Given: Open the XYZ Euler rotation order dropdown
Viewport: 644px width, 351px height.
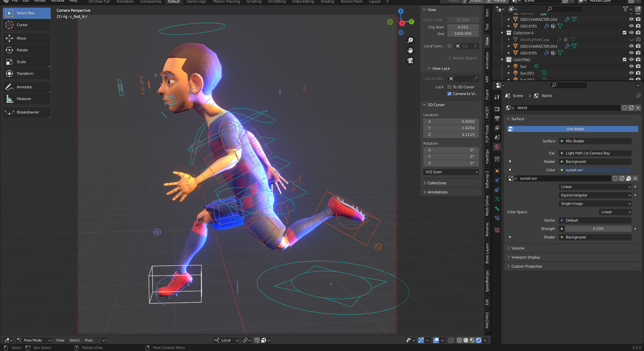Looking at the screenshot, I should (451, 172).
